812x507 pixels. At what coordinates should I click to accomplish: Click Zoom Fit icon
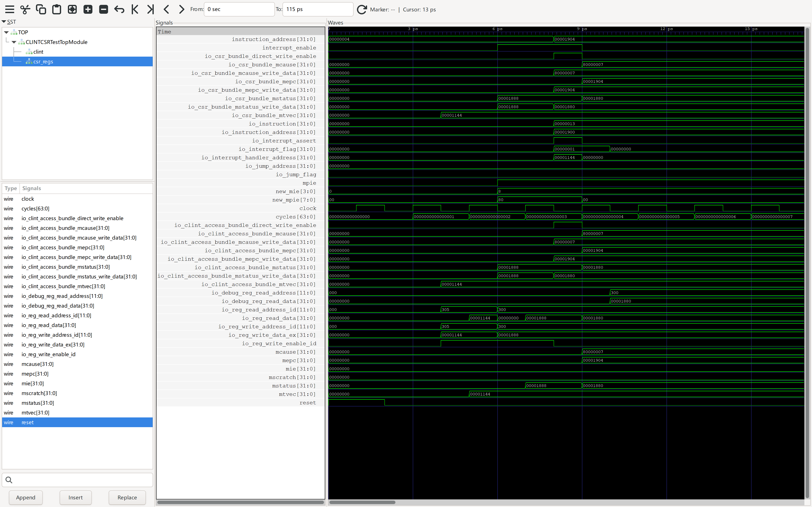pos(72,9)
